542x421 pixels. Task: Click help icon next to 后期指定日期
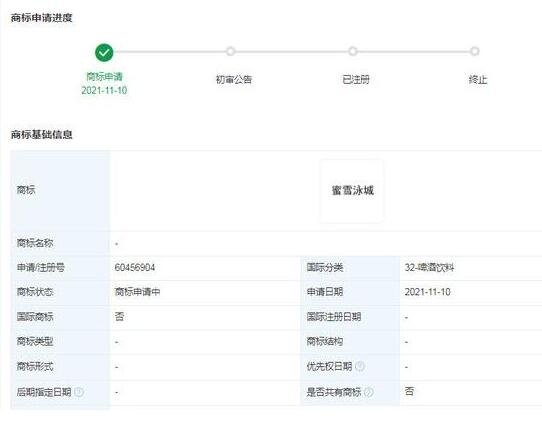[79, 392]
